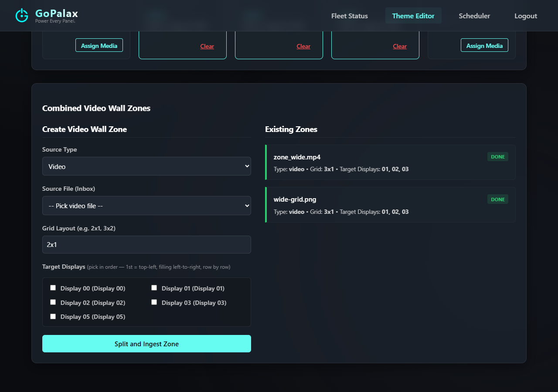The width and height of the screenshot is (558, 392).
Task: Click the Grid Layout input field
Action: [x=146, y=245]
